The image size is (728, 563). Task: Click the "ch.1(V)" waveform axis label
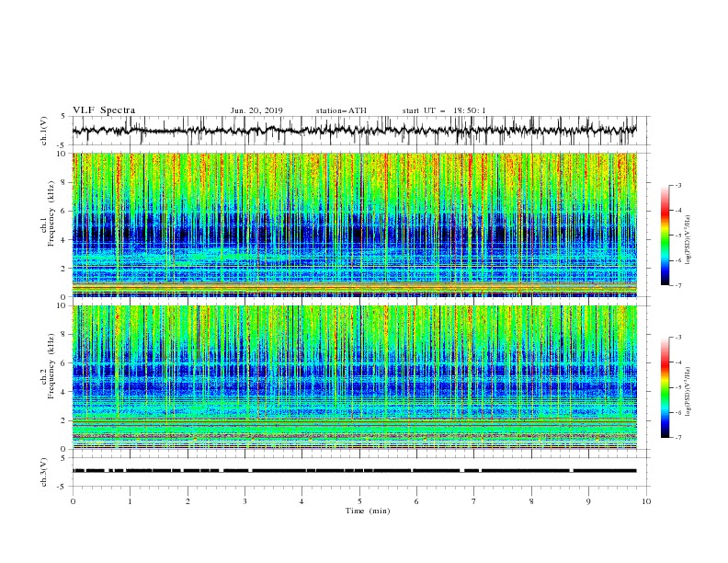tap(44, 131)
